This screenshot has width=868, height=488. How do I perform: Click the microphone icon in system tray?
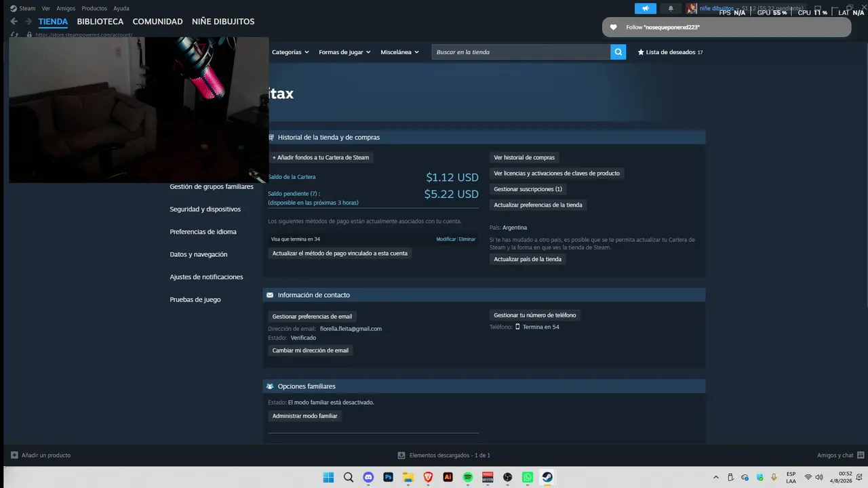point(774,477)
